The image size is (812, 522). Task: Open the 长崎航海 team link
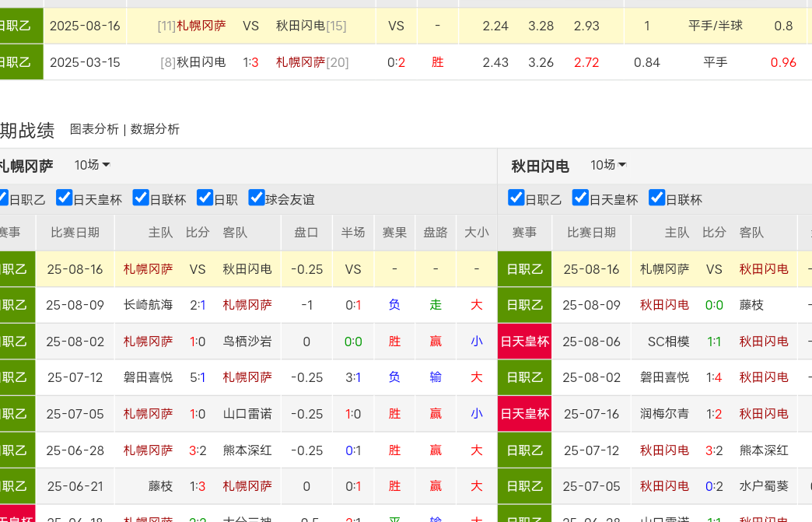[x=148, y=305]
